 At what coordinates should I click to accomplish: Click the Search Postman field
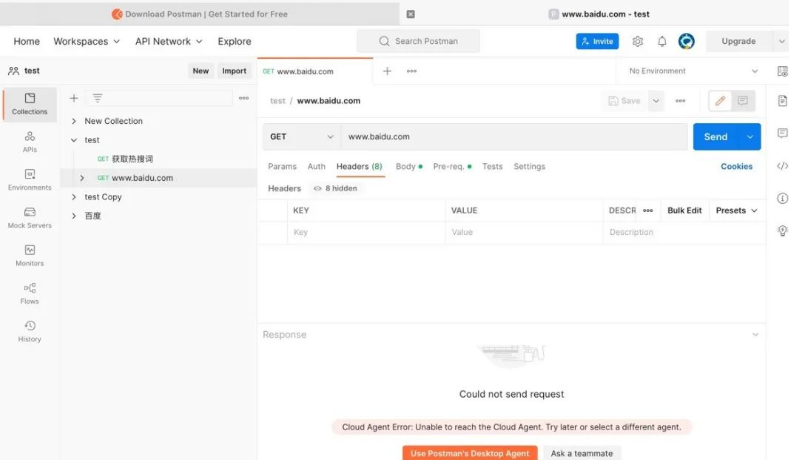tap(418, 41)
